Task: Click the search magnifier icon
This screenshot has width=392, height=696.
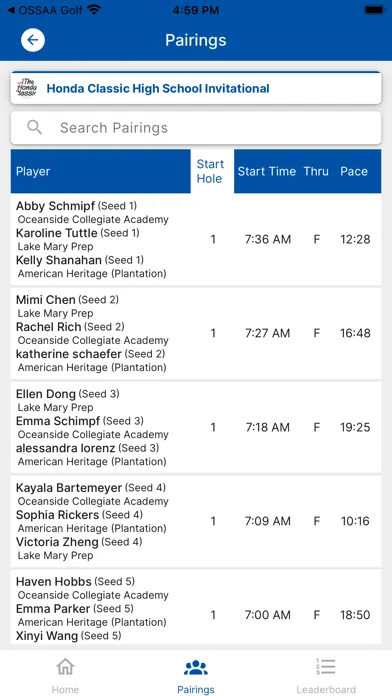Action: click(x=34, y=127)
